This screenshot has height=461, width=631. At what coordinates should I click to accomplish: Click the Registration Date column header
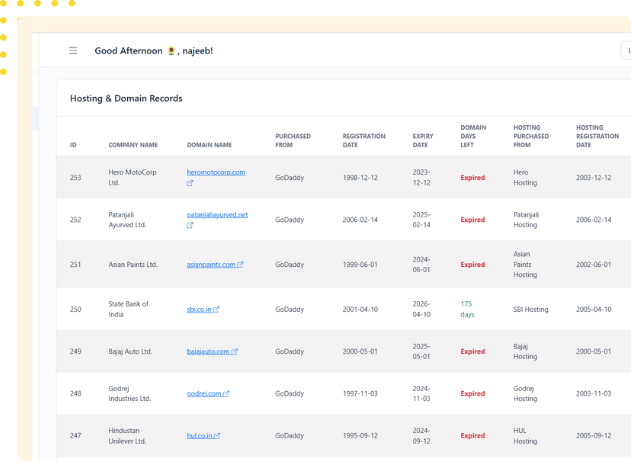(364, 140)
